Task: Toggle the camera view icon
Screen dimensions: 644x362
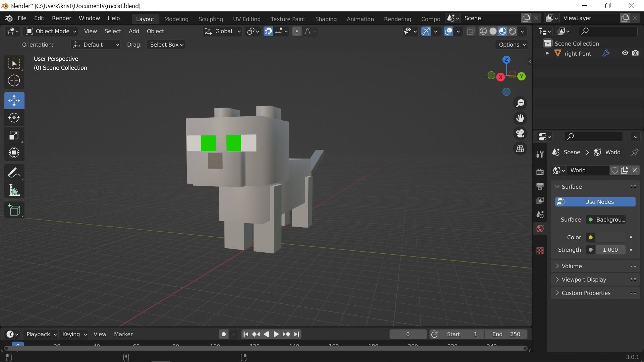Action: [x=520, y=134]
